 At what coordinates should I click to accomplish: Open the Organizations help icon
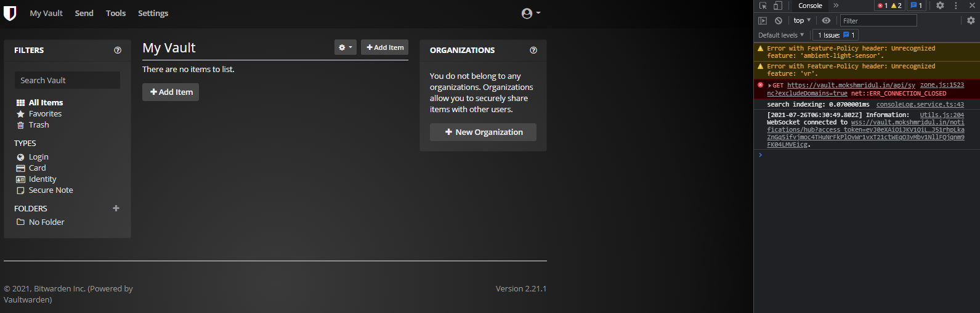click(x=533, y=51)
